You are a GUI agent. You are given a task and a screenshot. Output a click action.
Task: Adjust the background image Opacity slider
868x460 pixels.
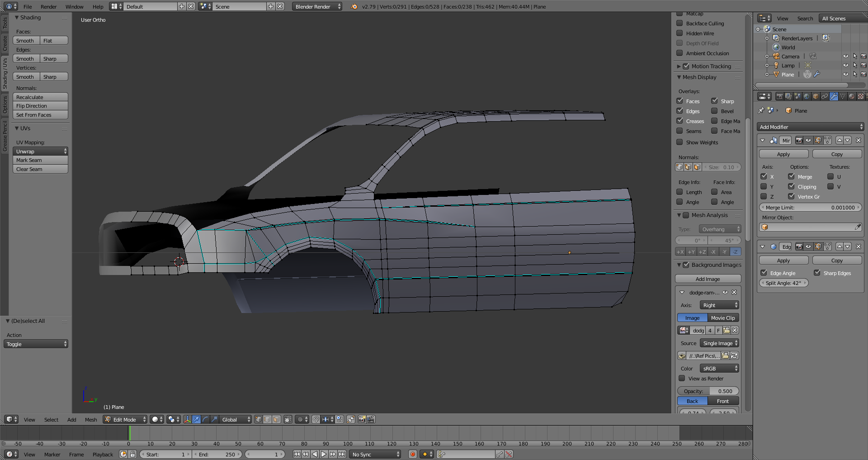[x=708, y=391]
